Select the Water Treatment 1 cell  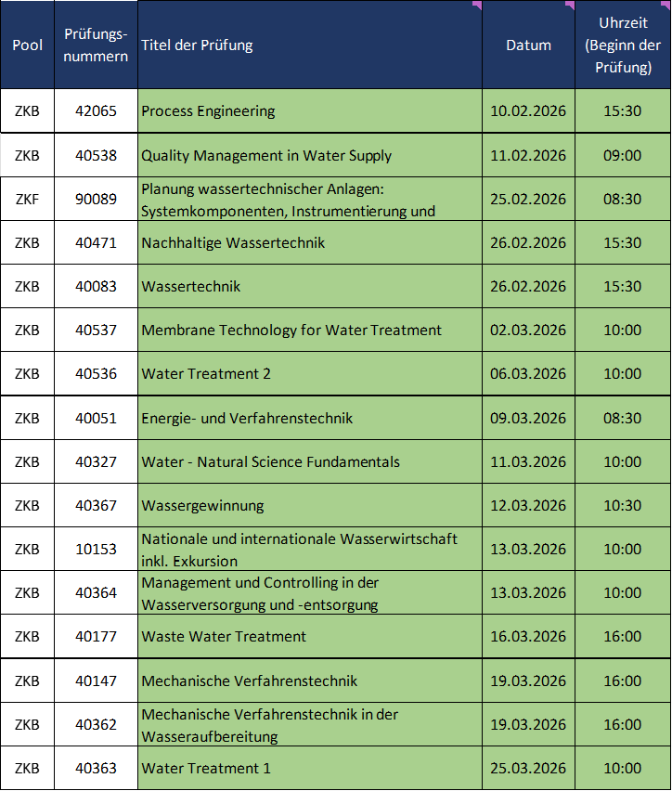pos(206,768)
